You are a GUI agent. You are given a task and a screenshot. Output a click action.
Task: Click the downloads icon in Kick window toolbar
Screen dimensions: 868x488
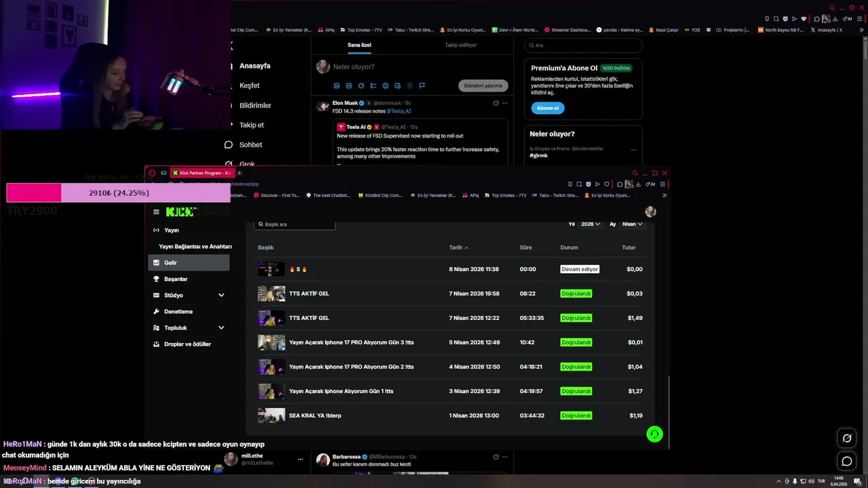tap(638, 184)
